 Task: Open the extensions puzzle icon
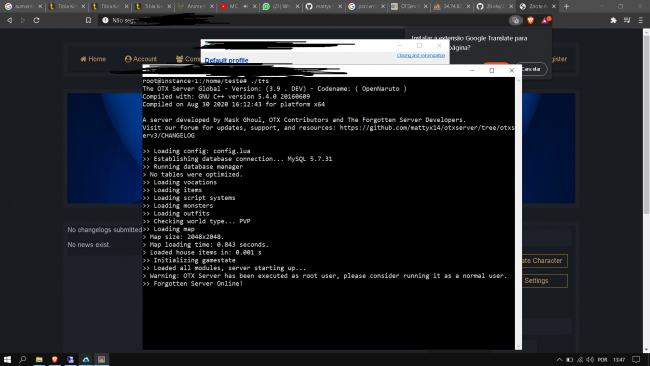click(614, 20)
